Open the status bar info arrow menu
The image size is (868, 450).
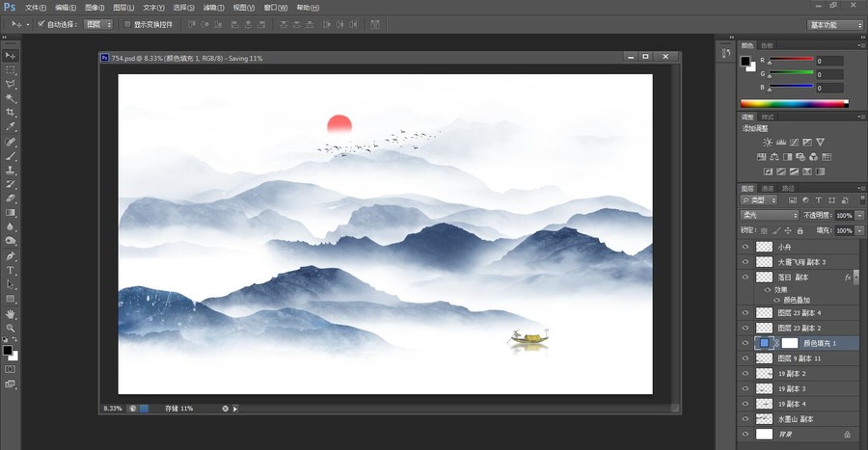tap(235, 409)
